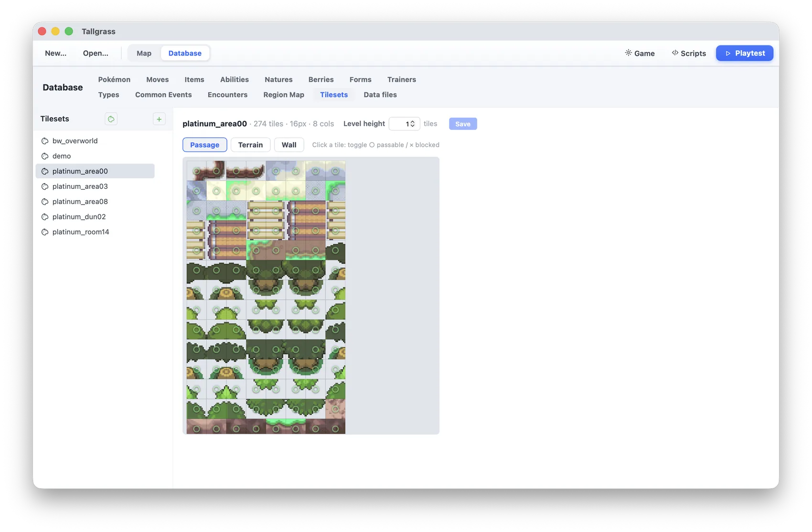
Task: Click the New... button
Action: [x=56, y=53]
